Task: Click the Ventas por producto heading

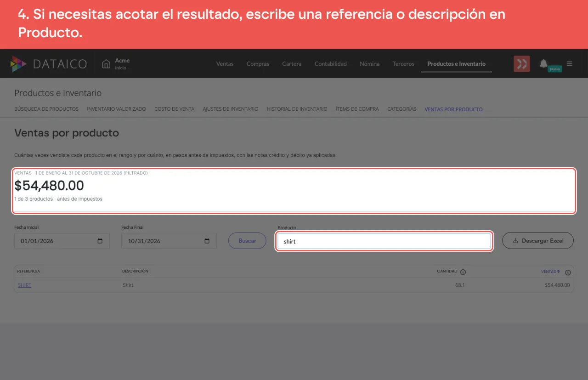Action: [67, 133]
